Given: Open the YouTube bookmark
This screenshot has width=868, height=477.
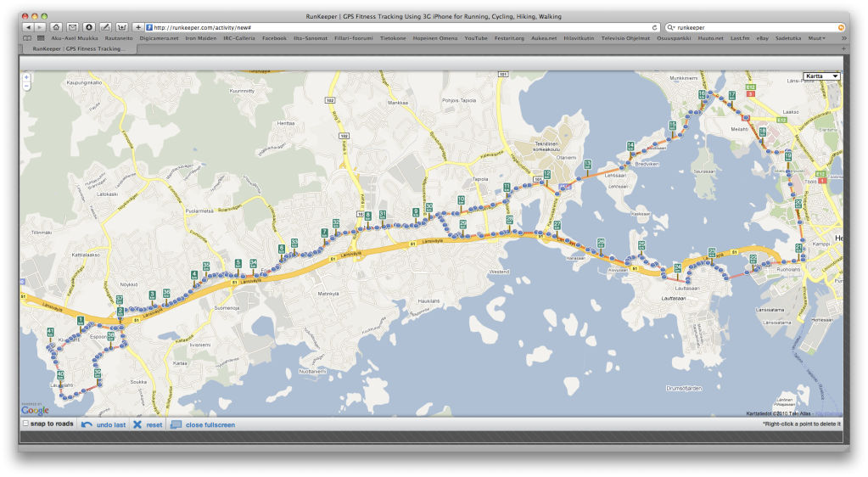Looking at the screenshot, I should (475, 38).
